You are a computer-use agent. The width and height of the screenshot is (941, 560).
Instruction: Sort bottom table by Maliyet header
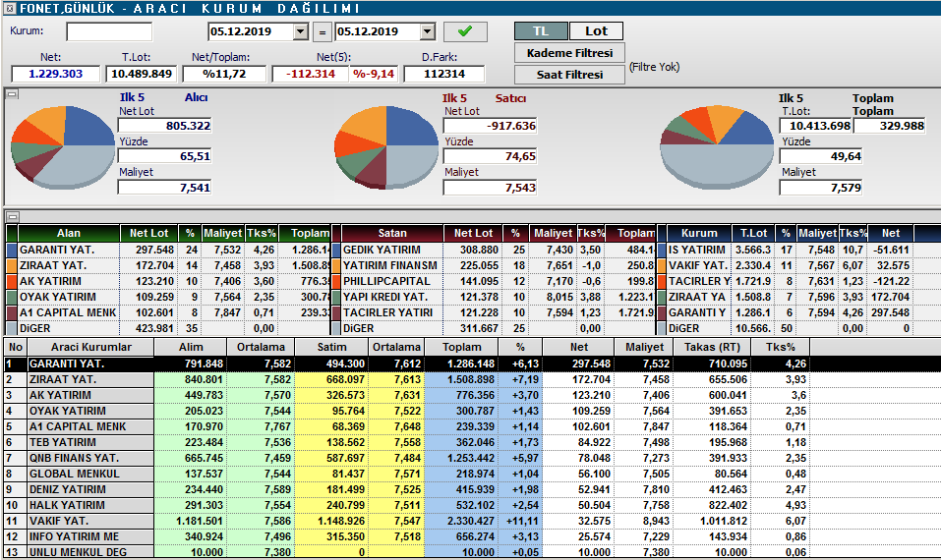click(644, 347)
